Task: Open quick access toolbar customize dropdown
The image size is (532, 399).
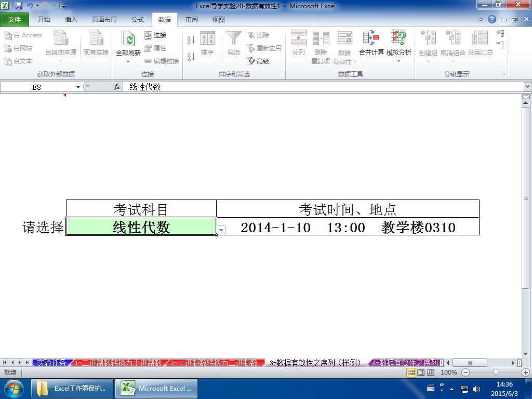Action: pyautogui.click(x=63, y=6)
